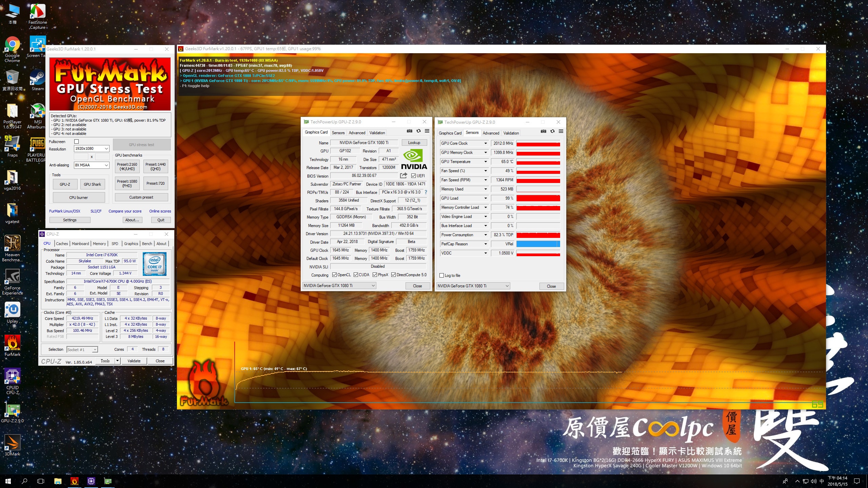Click GPU-Z screenshot camera icon in Sensors window

pos(543,131)
